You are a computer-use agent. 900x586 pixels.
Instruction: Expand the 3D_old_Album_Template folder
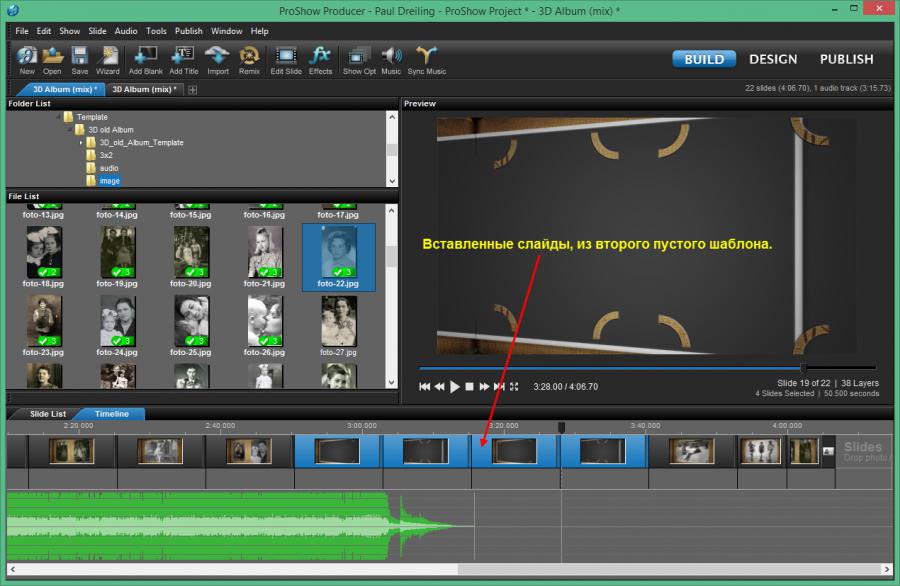coord(81,142)
